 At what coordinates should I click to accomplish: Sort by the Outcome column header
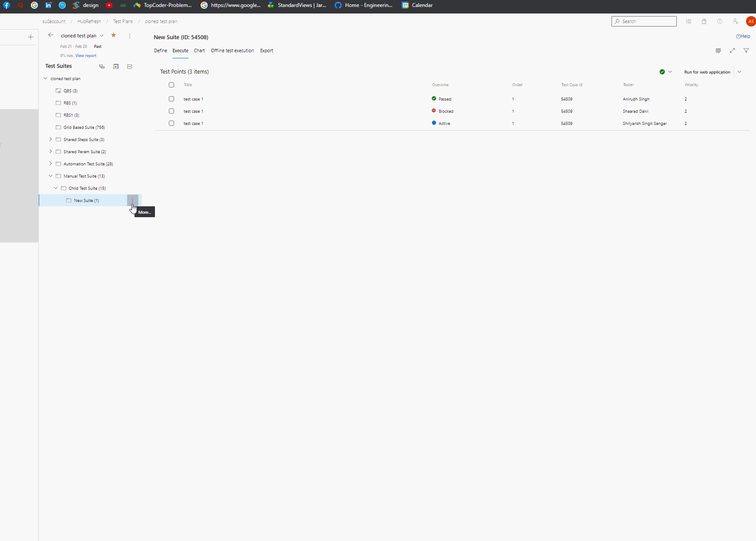[440, 85]
